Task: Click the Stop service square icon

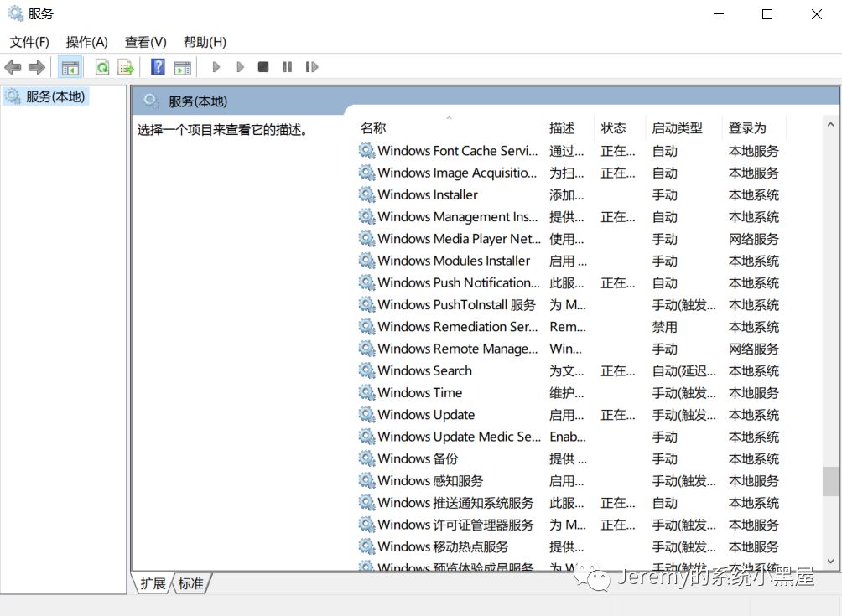Action: tap(263, 66)
